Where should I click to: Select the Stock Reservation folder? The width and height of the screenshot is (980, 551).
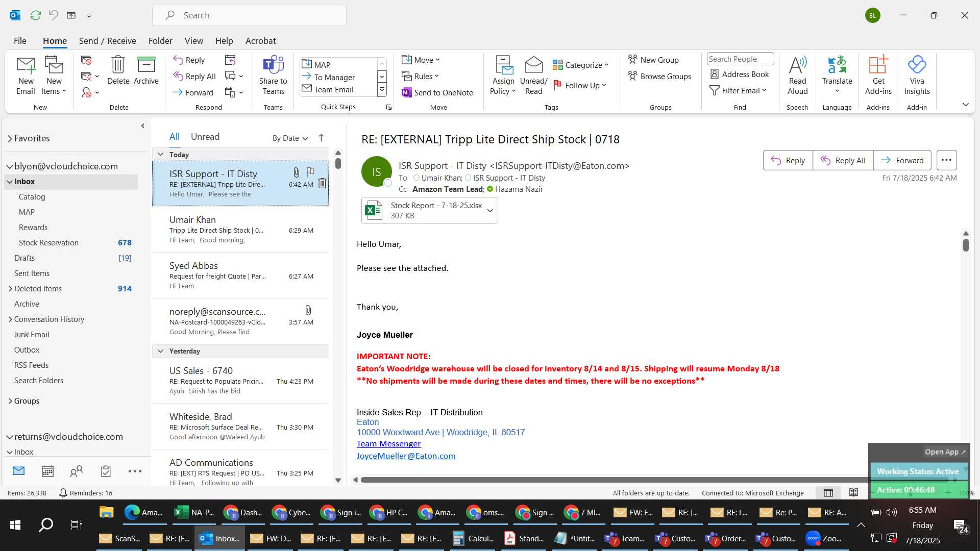[x=48, y=243]
